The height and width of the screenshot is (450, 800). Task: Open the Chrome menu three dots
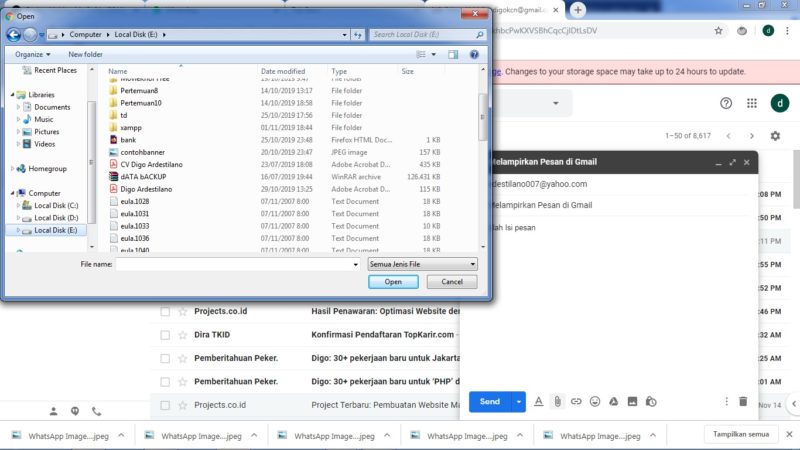(787, 31)
